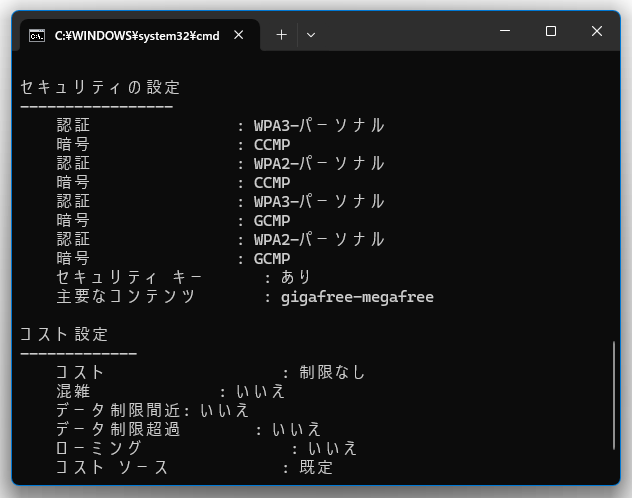Click the second CCMP value
The width and height of the screenshot is (632, 498).
pos(272,183)
